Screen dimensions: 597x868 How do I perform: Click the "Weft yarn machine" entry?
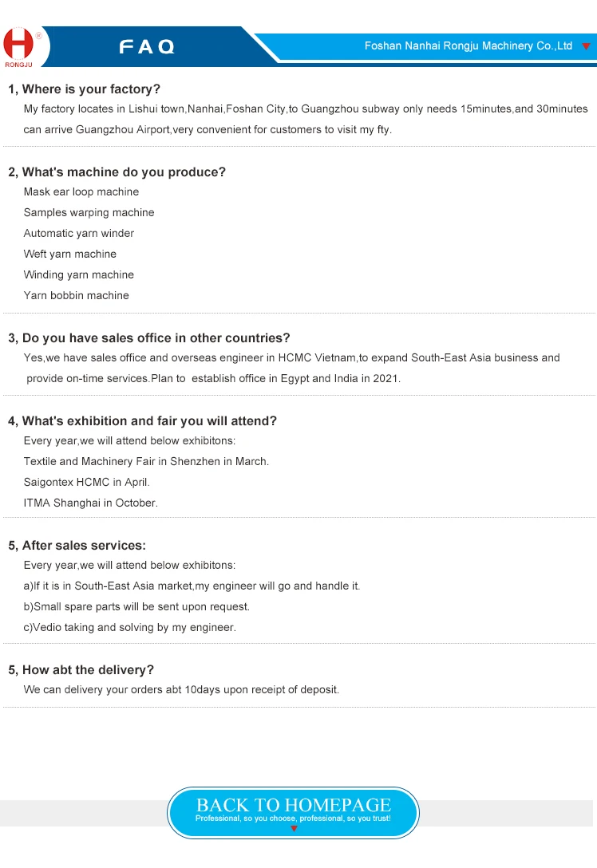click(70, 254)
